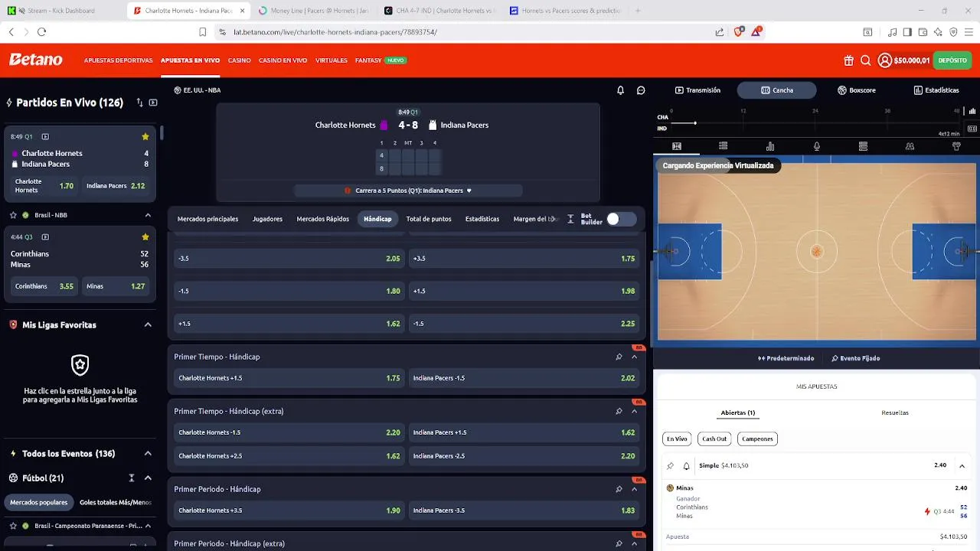Select the court view icon in tracker tabs
Viewport: 980px width, 551px height.
(x=677, y=146)
